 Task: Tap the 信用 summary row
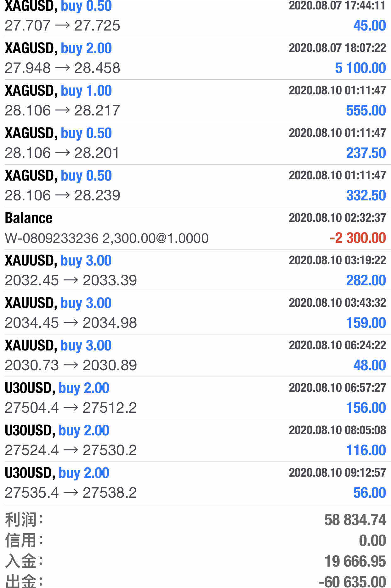(195, 540)
